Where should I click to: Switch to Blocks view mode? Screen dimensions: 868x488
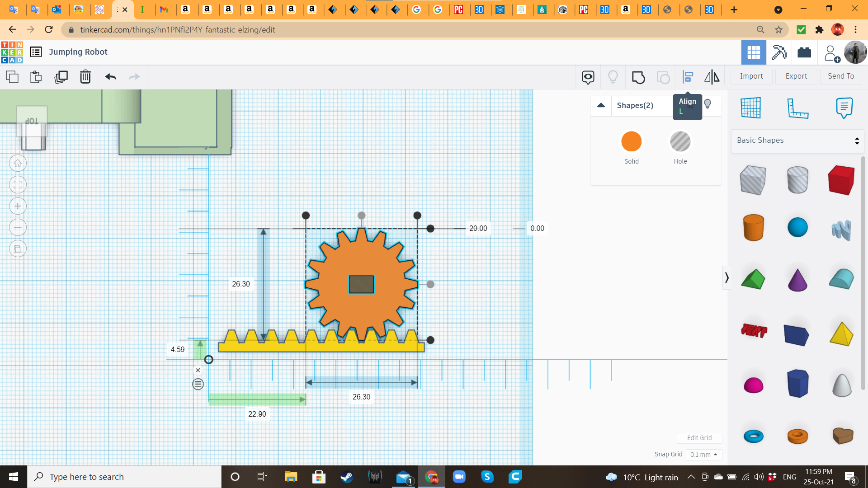779,52
